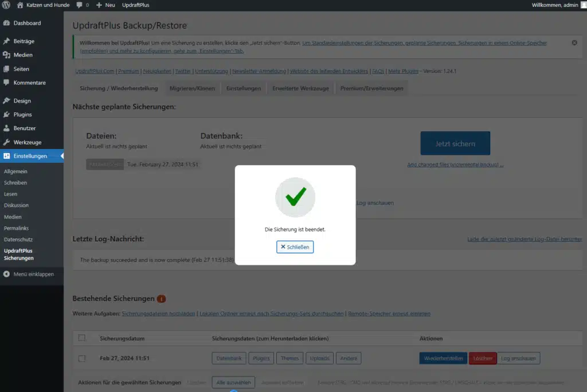This screenshot has height=392, width=587.
Task: Open the Twitter link
Action: tap(183, 71)
